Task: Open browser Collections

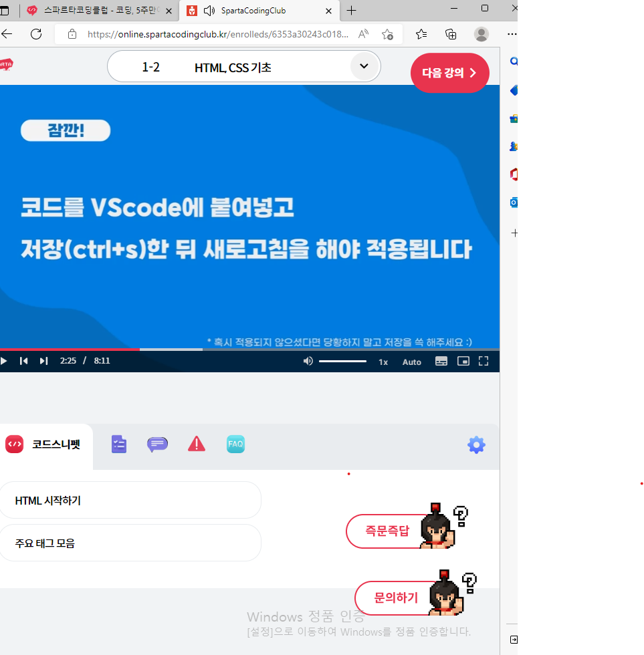Action: [451, 34]
